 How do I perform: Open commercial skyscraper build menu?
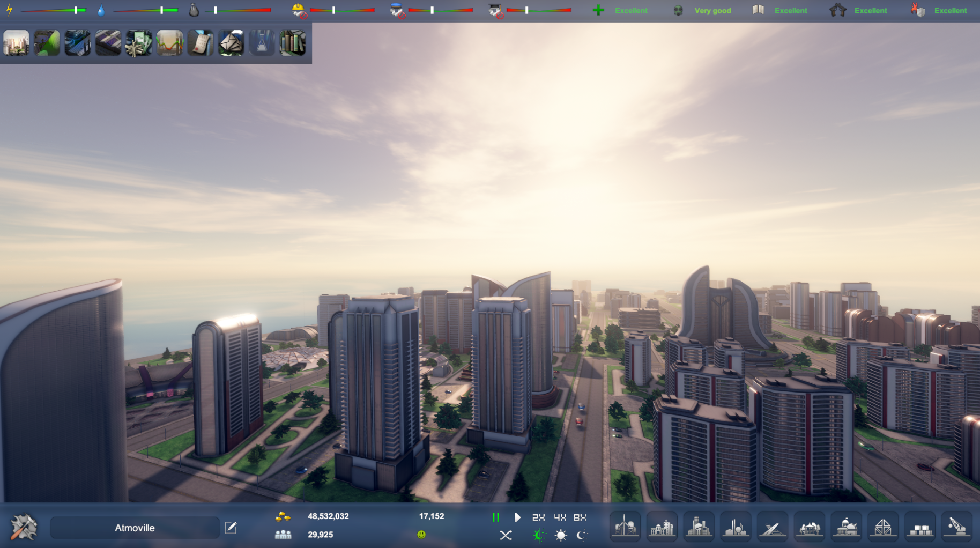[699, 527]
